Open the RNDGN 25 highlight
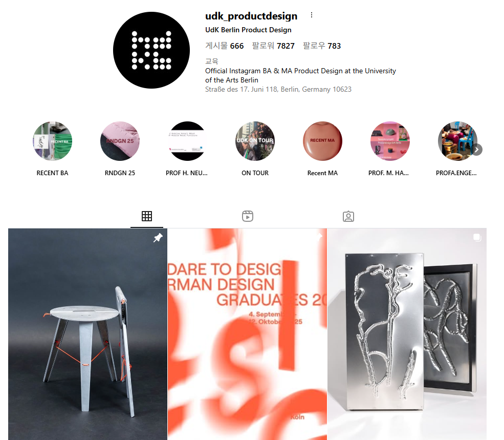Viewport: 504px width, 440px height. coord(120,141)
